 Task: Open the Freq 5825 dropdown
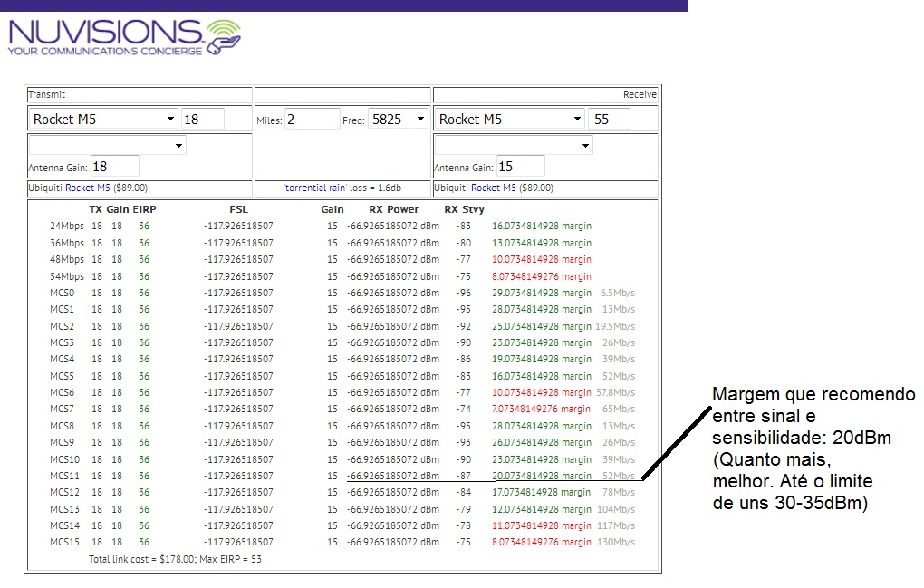click(x=398, y=119)
